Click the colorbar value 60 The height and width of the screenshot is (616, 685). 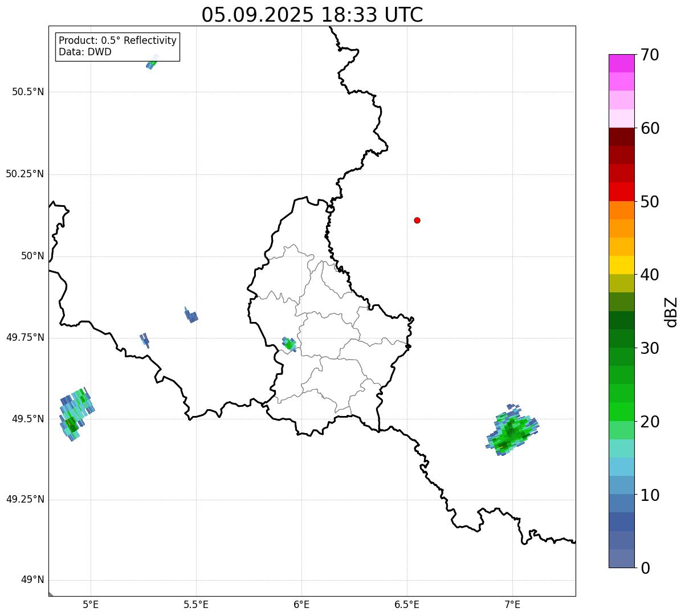tap(650, 128)
